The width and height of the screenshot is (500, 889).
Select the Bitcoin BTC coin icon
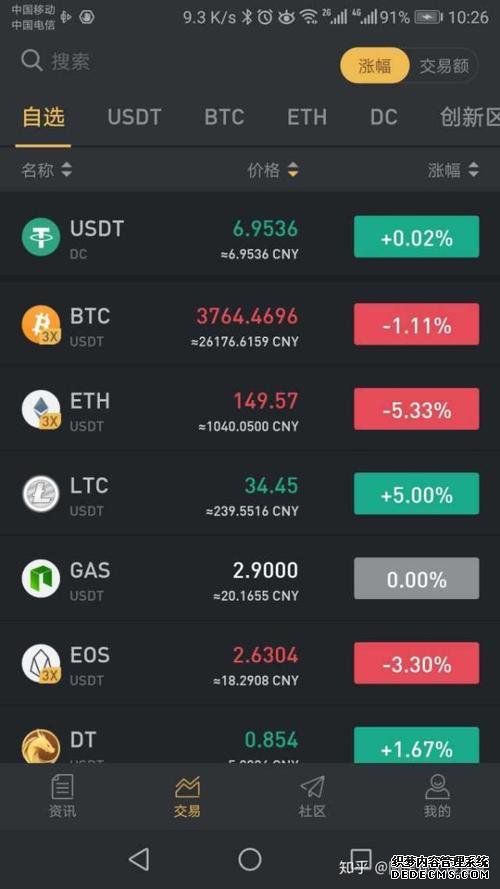pyautogui.click(x=41, y=324)
